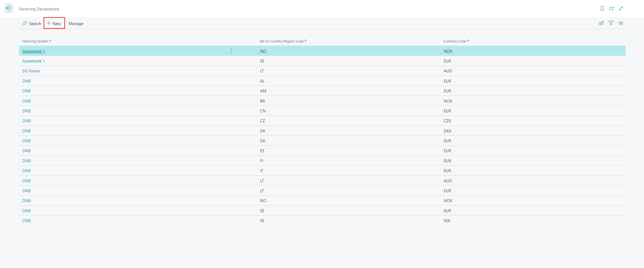Click the back arrow button
This screenshot has height=268, width=644.
[x=9, y=8]
